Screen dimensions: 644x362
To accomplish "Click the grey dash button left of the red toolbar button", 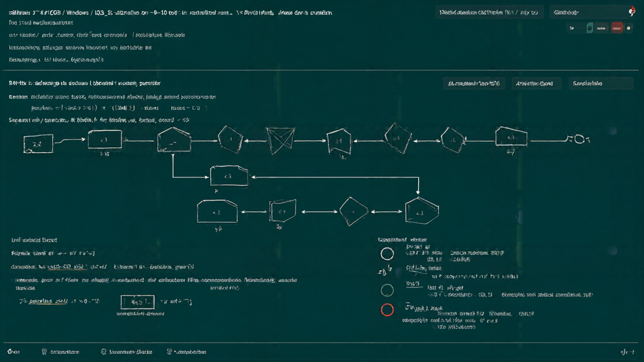I will (601, 28).
